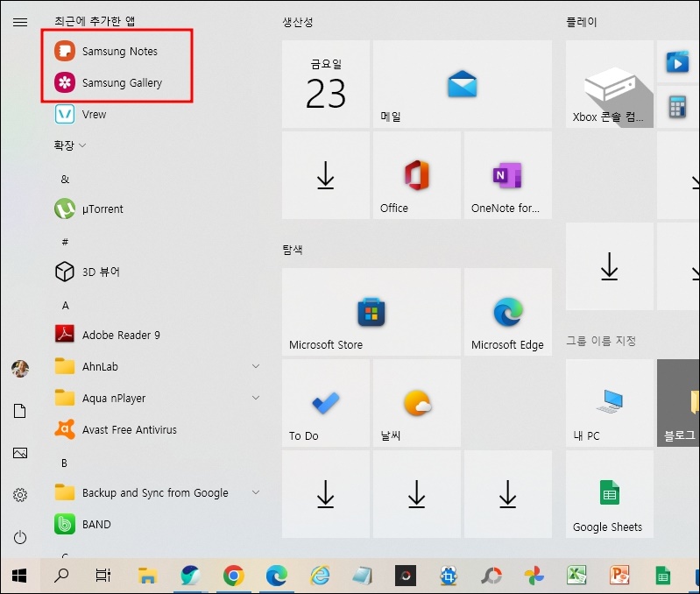Open the Calculator small tile
This screenshot has width=700, height=594.
(x=678, y=107)
